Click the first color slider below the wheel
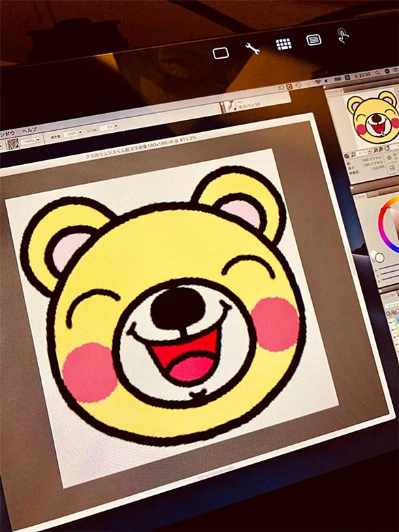 (389, 266)
